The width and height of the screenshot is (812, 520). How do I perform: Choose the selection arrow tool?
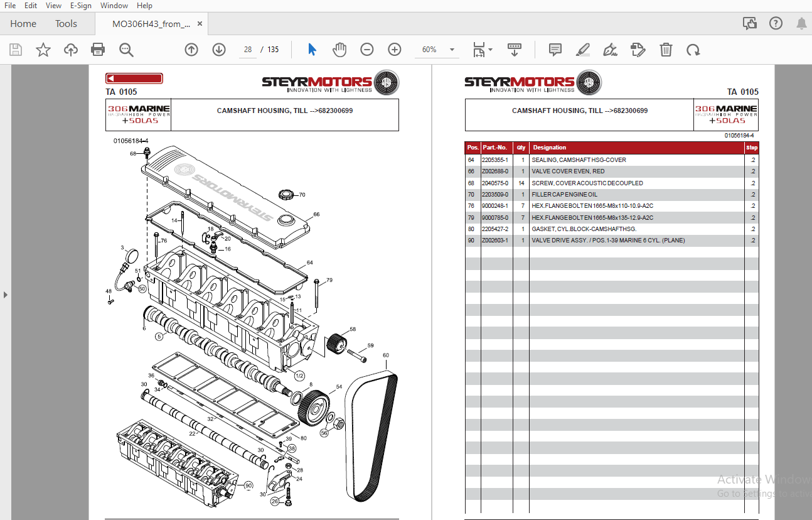pos(312,50)
